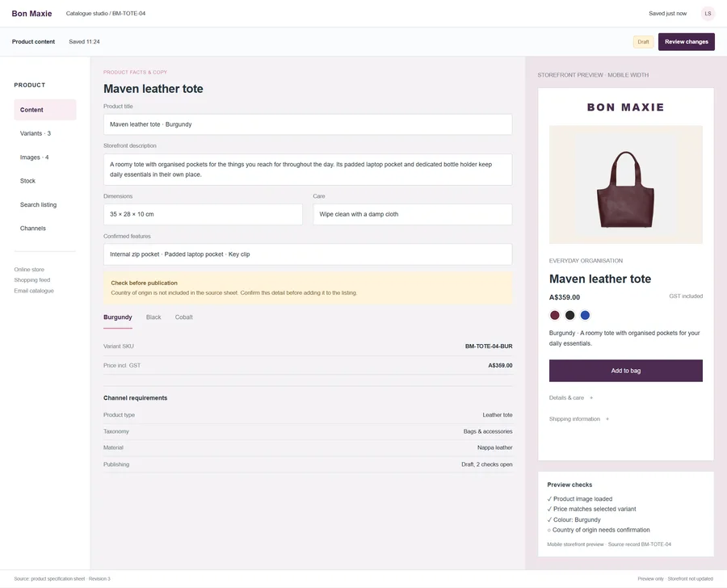Click the Product content heading

click(33, 42)
